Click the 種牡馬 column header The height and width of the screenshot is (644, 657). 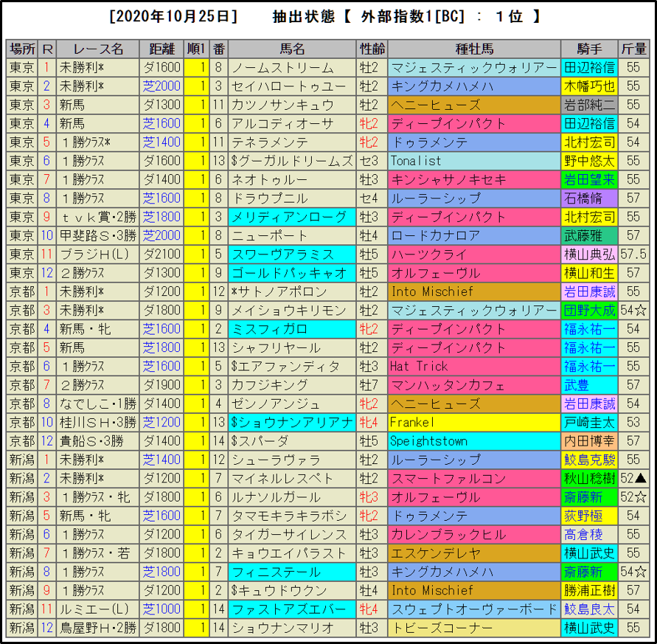pos(473,49)
